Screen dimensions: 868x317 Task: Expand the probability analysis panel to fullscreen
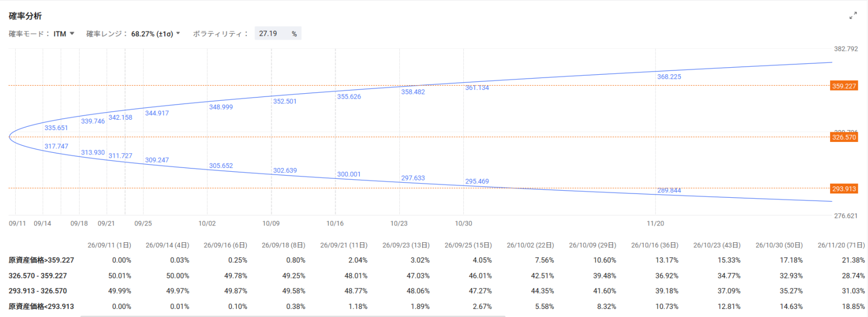pos(853,16)
